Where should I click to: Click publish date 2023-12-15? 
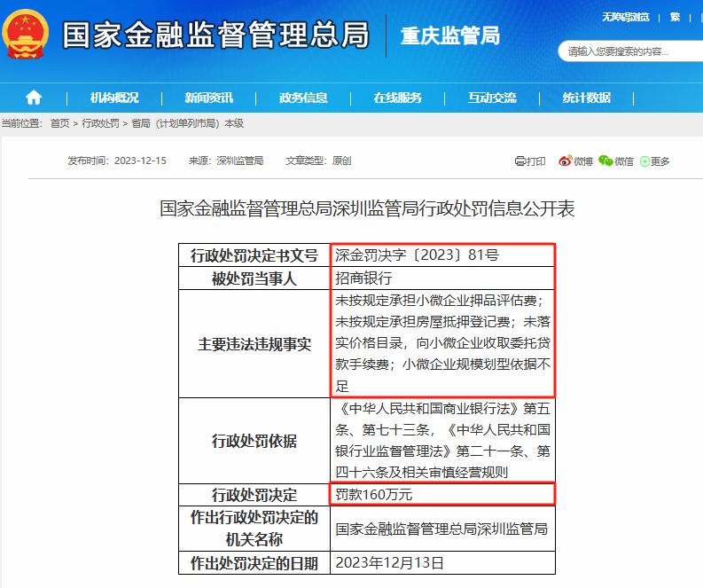pos(140,161)
